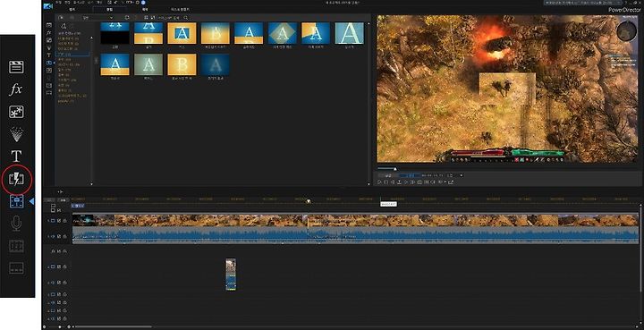
Task: Select the transition thumbnail with black lower half
Action: point(114,33)
